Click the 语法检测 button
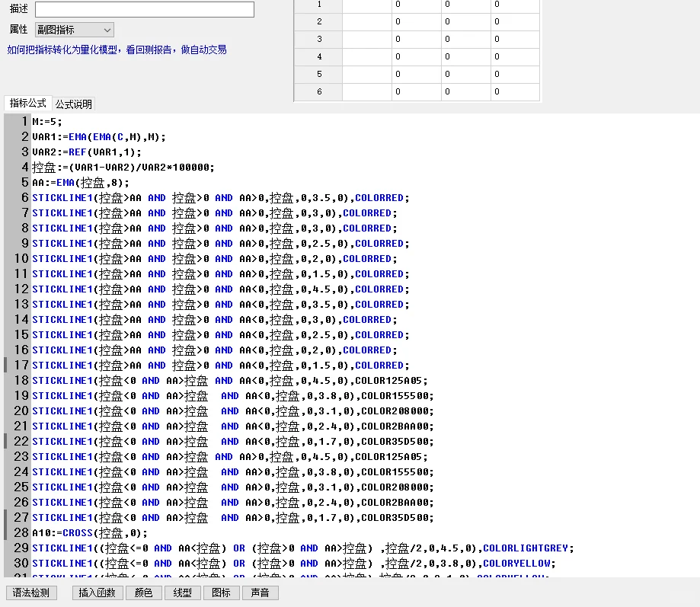 [31, 593]
